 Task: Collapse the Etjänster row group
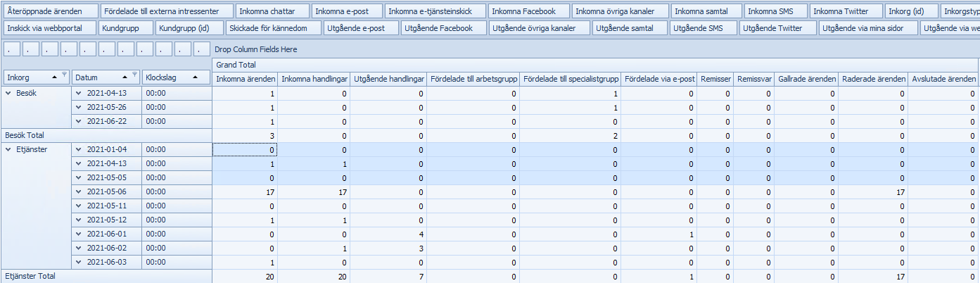[x=8, y=149]
